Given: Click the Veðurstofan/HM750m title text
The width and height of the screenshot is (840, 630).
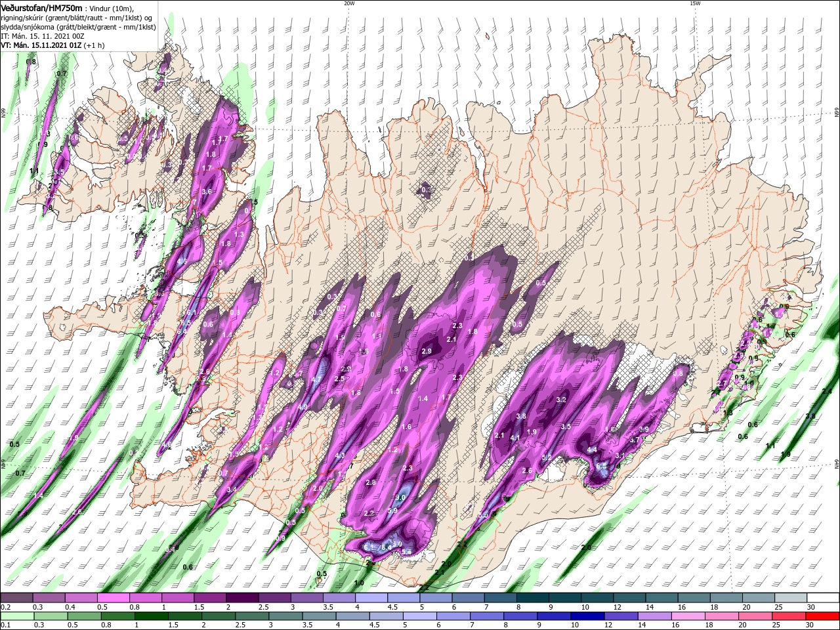Looking at the screenshot, I should pyautogui.click(x=43, y=7).
